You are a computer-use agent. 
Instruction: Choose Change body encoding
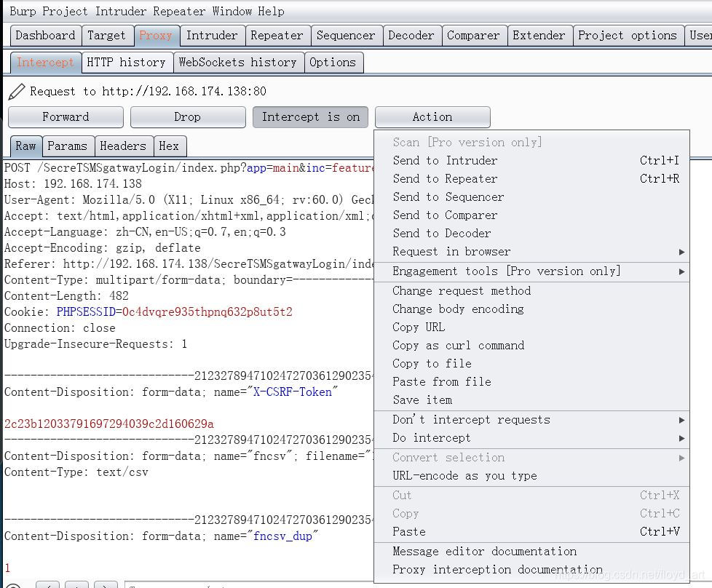point(531,309)
